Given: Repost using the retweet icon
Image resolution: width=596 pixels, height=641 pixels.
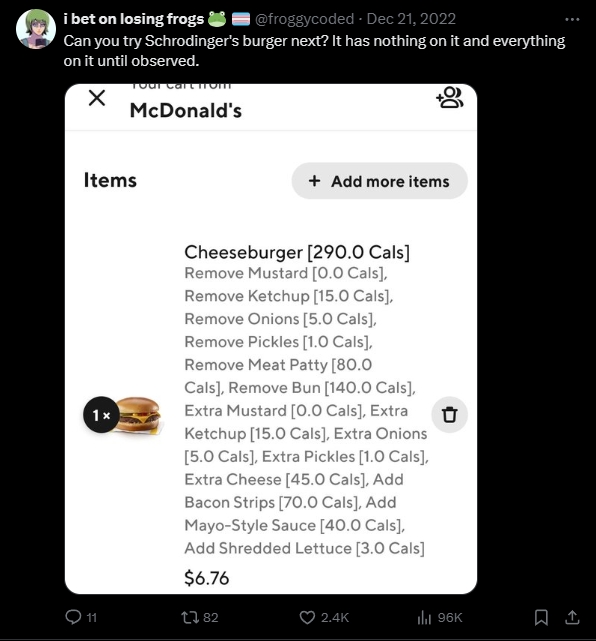Looking at the screenshot, I should click(x=190, y=617).
